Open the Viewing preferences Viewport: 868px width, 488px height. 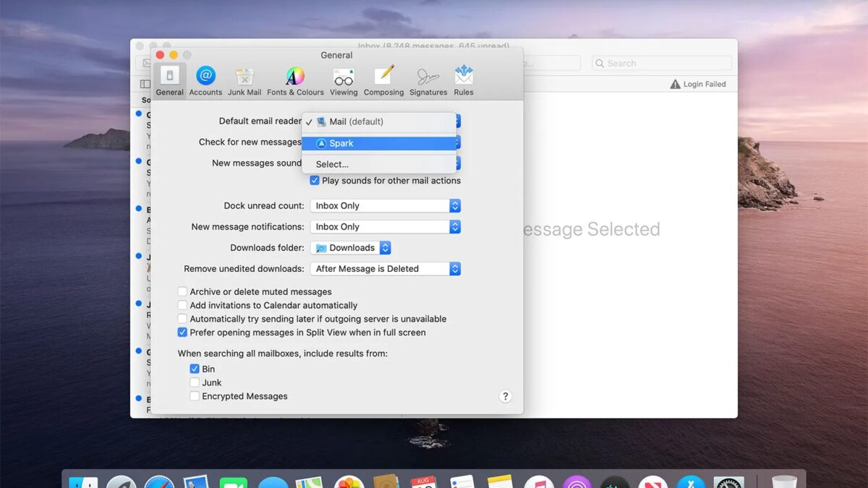[x=344, y=78]
